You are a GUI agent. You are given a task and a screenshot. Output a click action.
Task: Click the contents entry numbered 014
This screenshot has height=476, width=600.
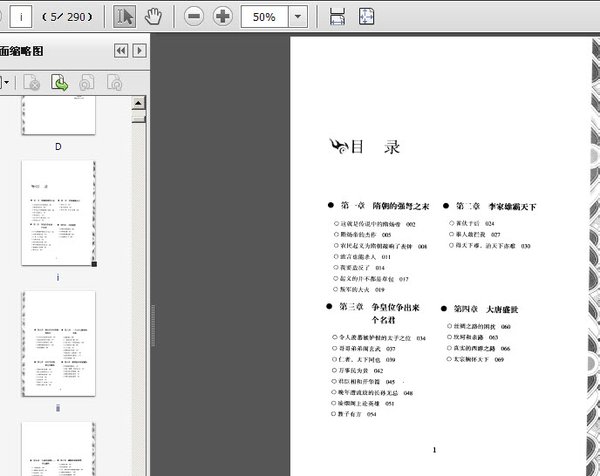click(x=359, y=267)
